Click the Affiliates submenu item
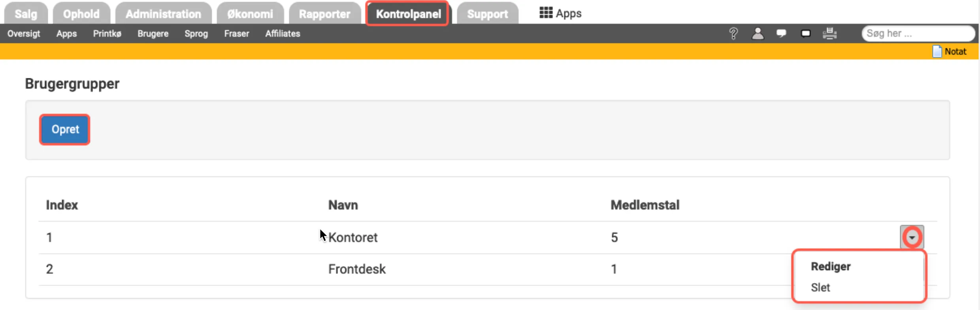The width and height of the screenshot is (980, 310). (x=283, y=34)
